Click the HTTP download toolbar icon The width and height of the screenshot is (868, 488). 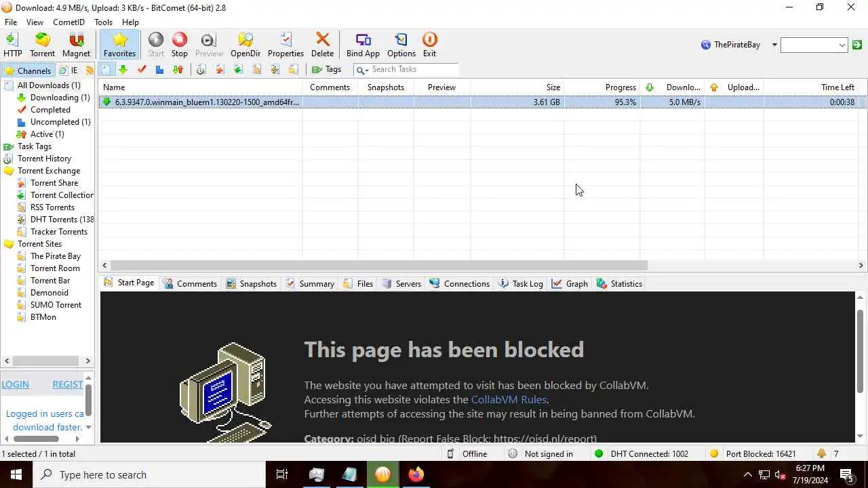point(12,45)
